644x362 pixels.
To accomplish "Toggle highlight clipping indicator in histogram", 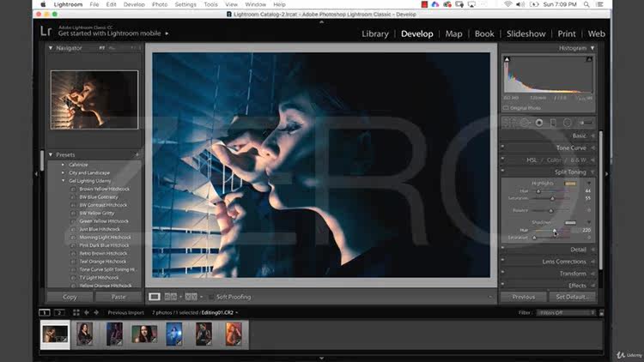I will [x=589, y=59].
